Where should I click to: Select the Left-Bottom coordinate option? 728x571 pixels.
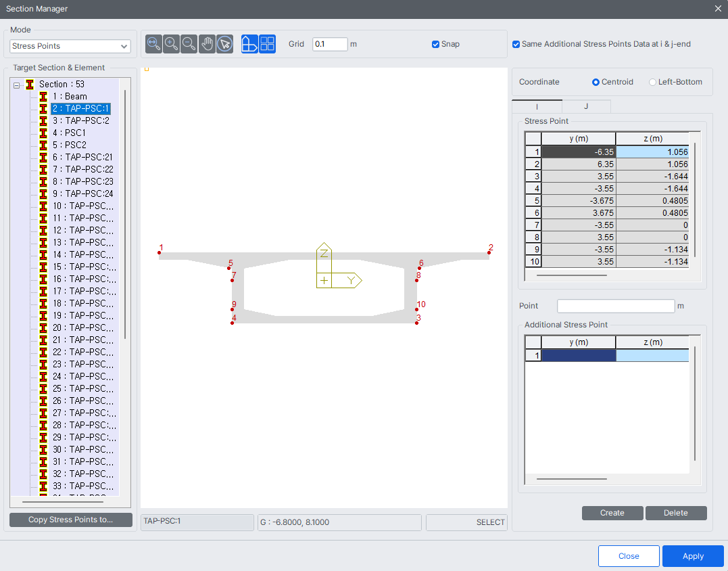[652, 83]
